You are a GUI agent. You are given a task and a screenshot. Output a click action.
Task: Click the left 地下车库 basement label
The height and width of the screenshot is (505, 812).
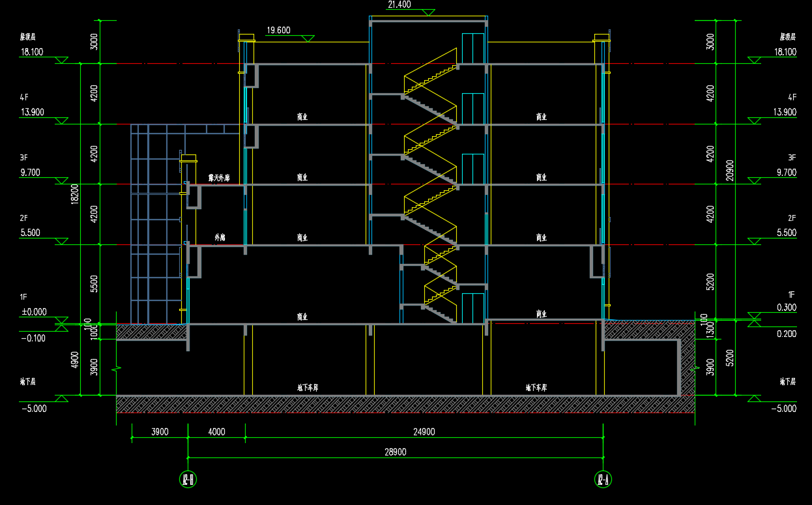(x=308, y=388)
